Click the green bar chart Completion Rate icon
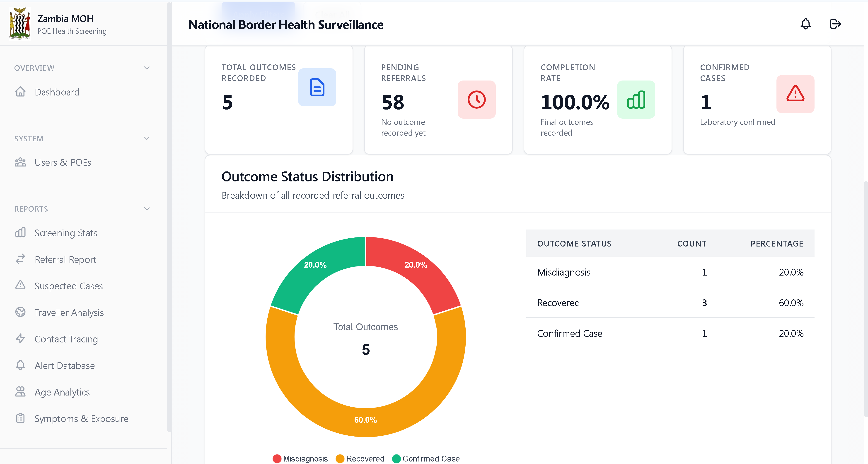 pos(636,100)
